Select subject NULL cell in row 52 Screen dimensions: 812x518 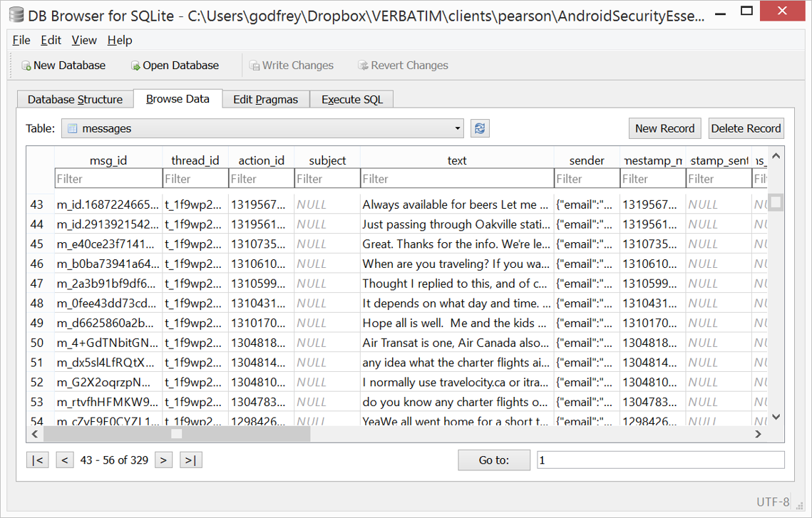[x=327, y=382]
